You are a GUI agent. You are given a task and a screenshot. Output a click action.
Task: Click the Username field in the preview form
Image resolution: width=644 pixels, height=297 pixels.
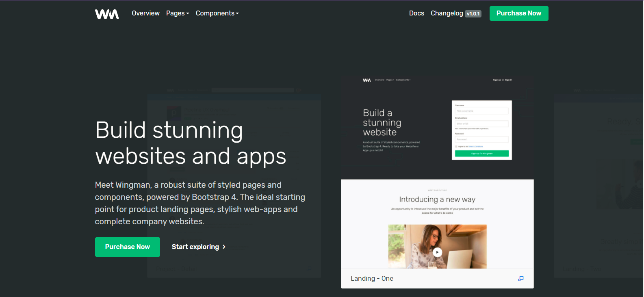coord(481,111)
